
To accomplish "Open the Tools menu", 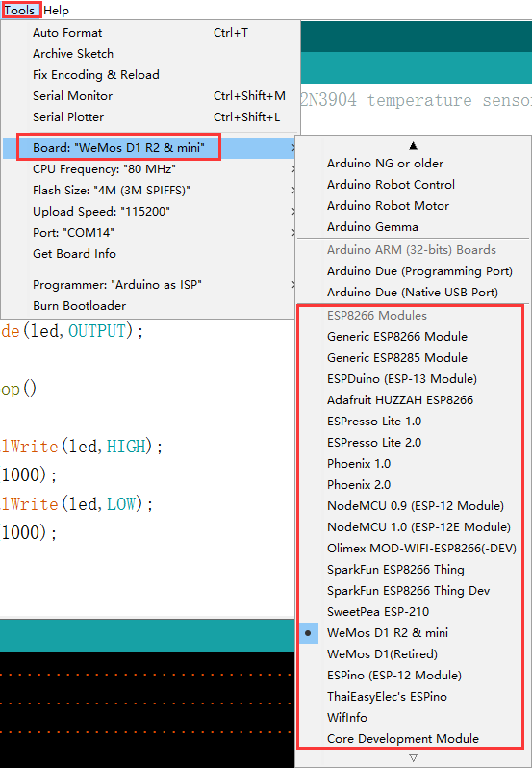I will coord(19,10).
